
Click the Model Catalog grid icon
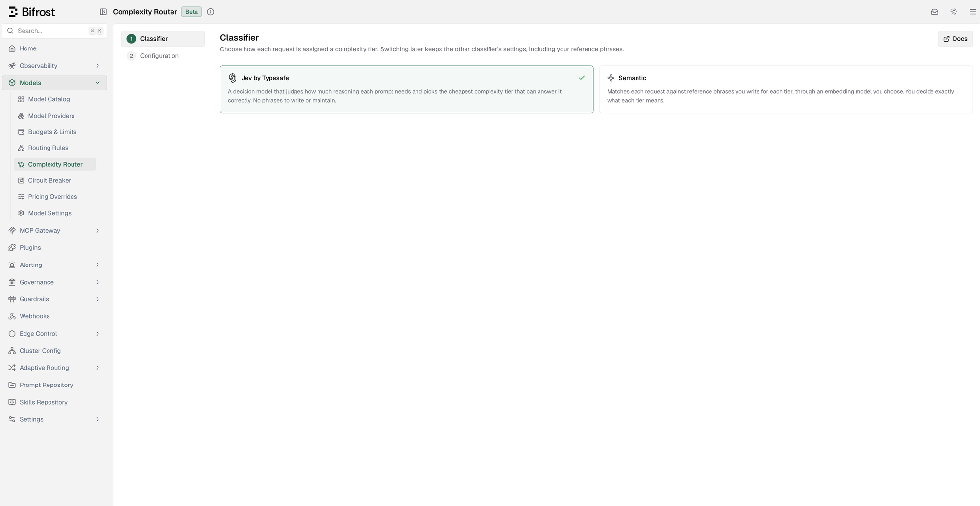click(x=21, y=99)
